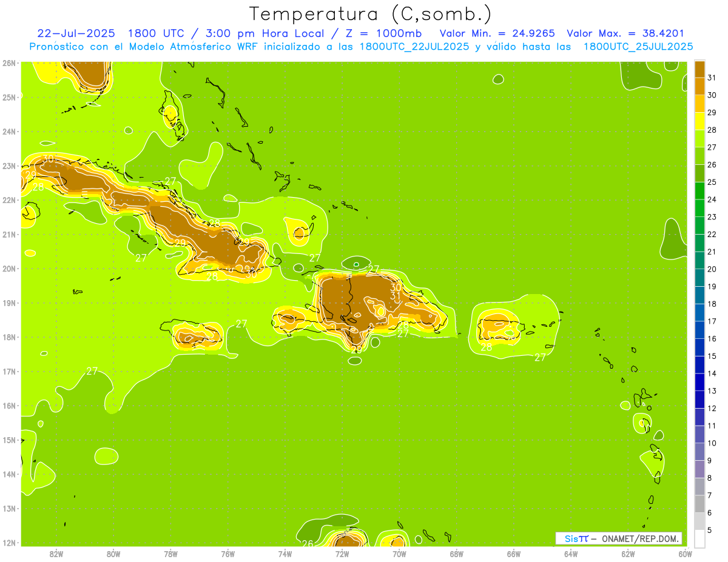Click the brown legend band above 31

699,69
